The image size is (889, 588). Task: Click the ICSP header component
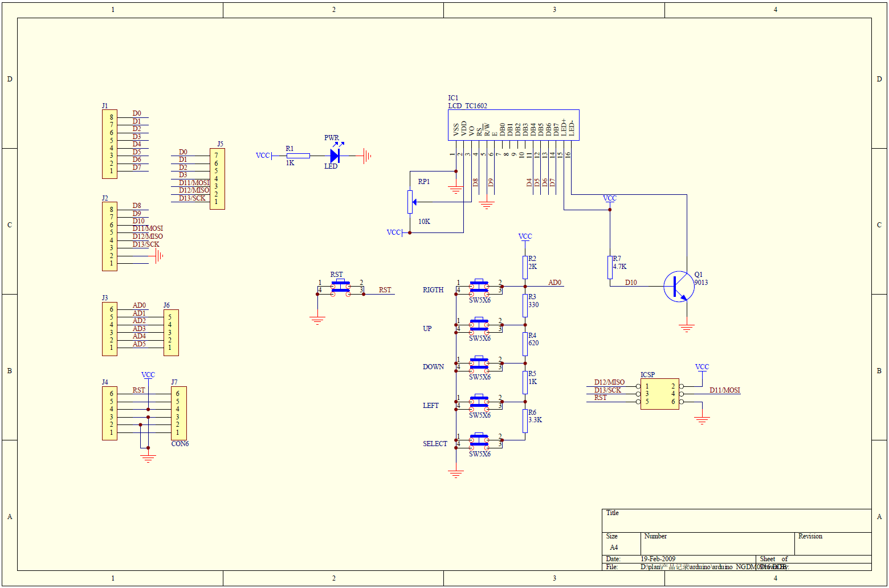[660, 394]
